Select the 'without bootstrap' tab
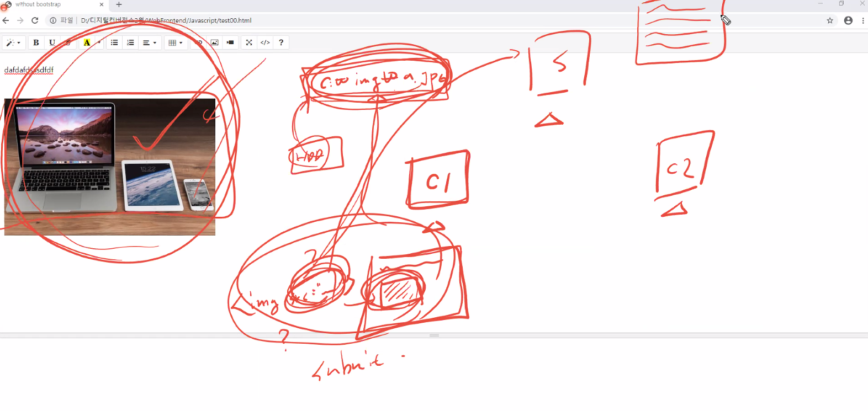Viewport: 868px width, 411px height. point(54,5)
